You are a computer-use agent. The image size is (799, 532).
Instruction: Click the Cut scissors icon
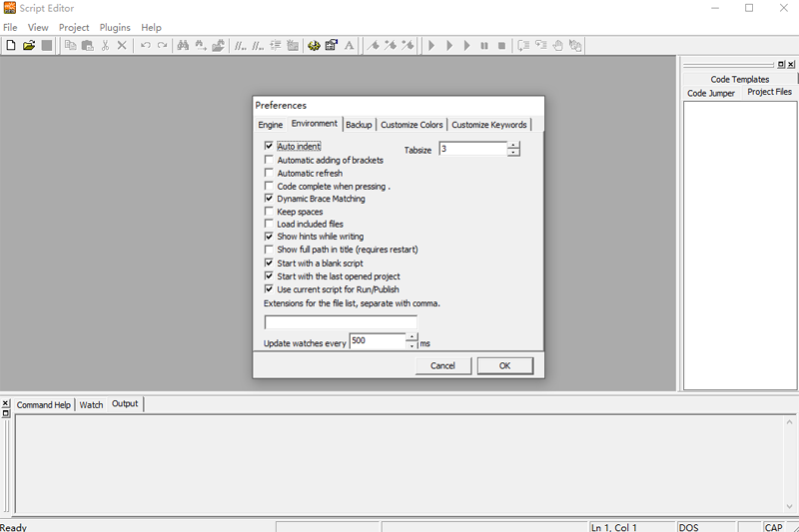tap(105, 45)
